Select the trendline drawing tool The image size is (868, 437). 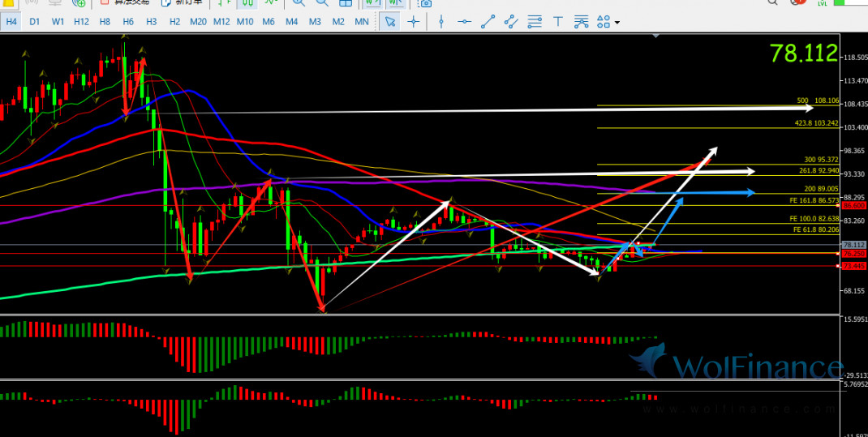point(488,22)
